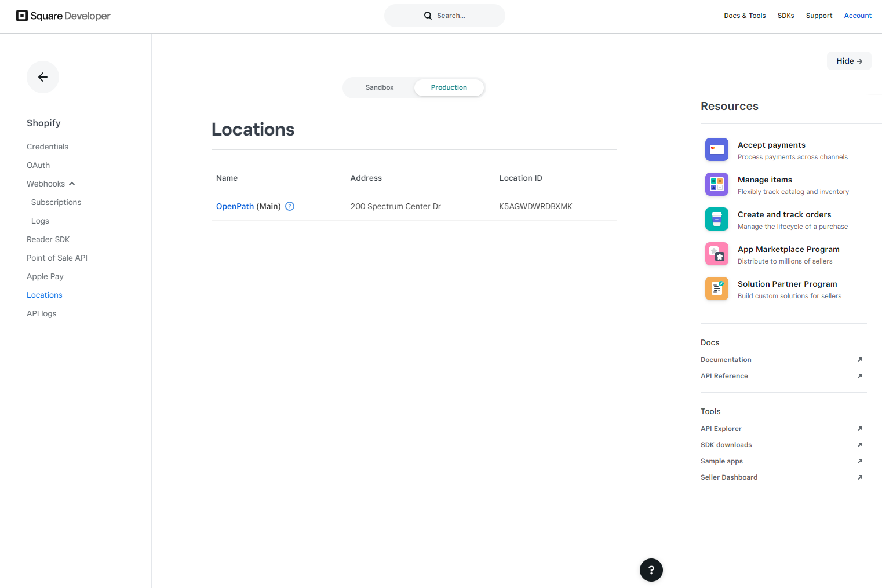Hide the Resources panel

coord(849,61)
